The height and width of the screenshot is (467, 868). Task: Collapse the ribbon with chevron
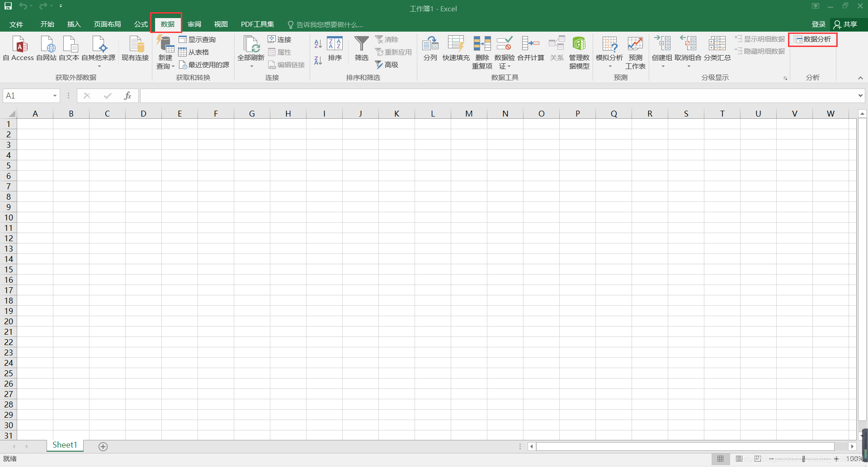[x=860, y=78]
